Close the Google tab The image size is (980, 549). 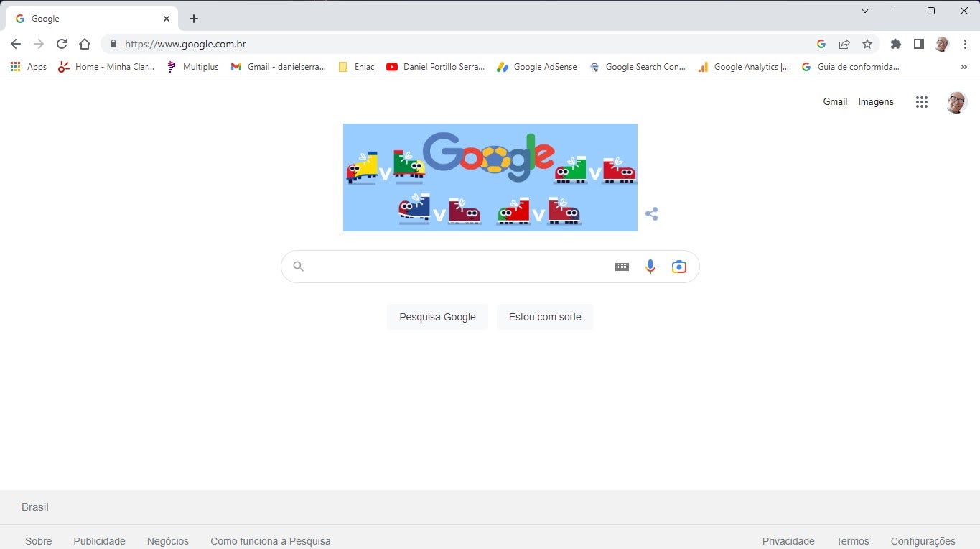pos(166,19)
